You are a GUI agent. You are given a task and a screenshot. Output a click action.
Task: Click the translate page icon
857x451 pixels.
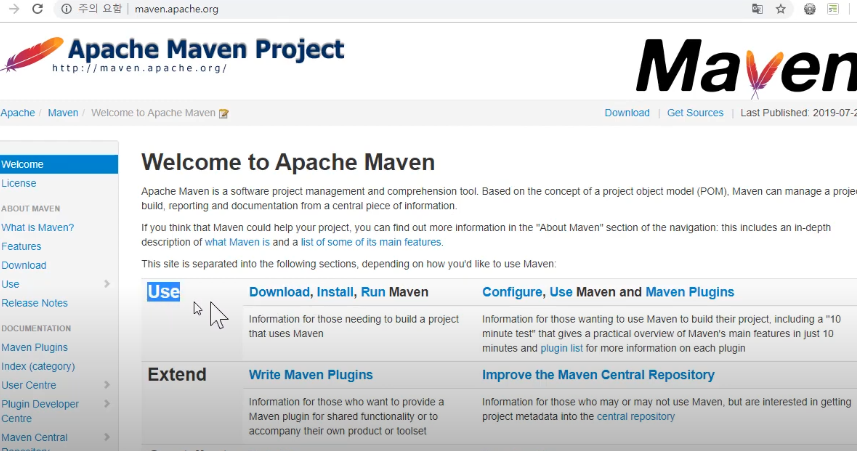coord(757,9)
